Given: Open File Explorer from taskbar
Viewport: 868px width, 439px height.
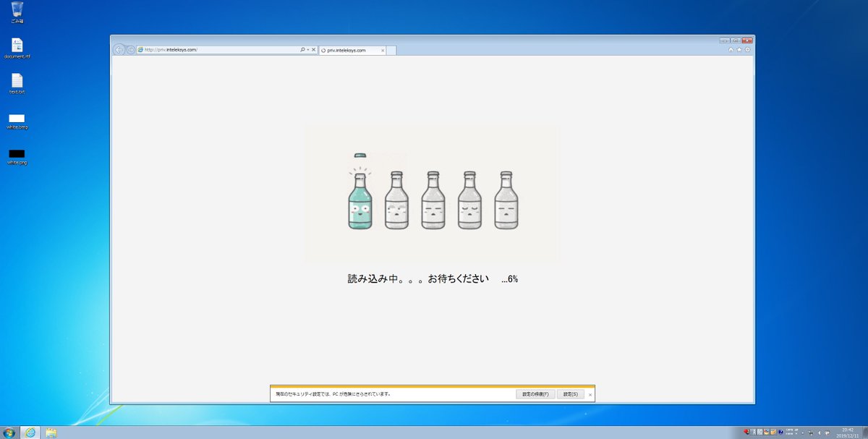Looking at the screenshot, I should pyautogui.click(x=51, y=432).
